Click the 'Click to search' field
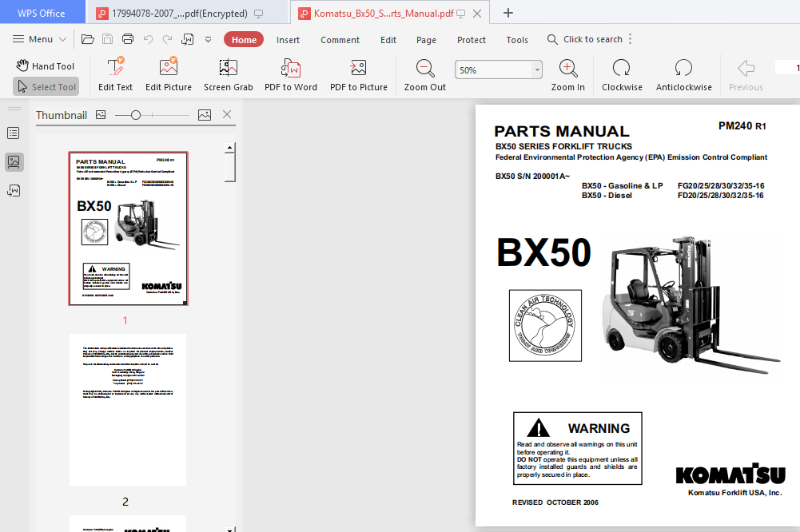This screenshot has width=800, height=532. (x=585, y=39)
